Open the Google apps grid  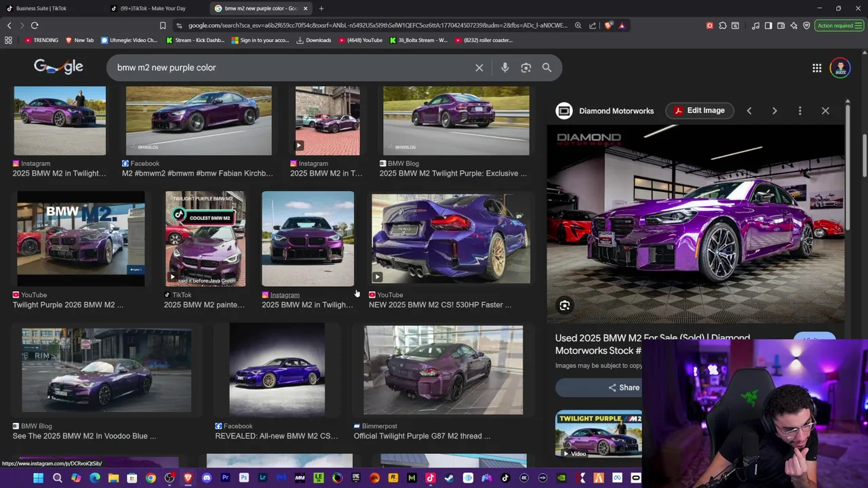tap(816, 68)
